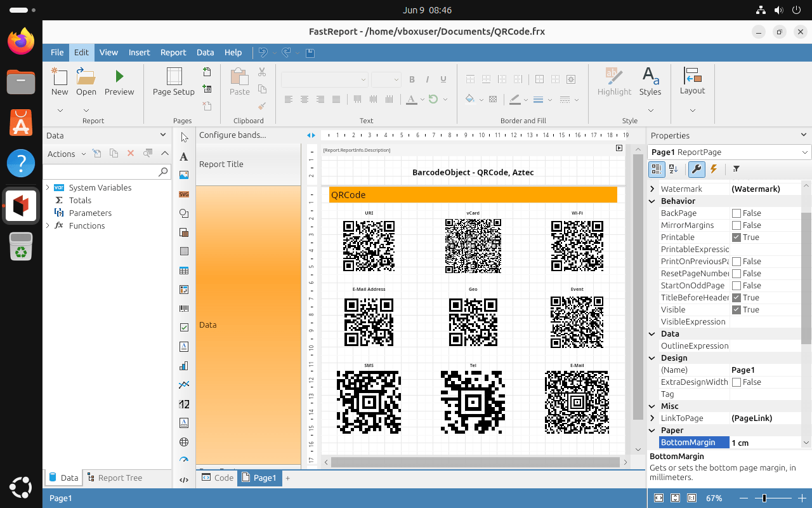Open the Insert menu
Screen dimensions: 812x508
[x=140, y=53]
